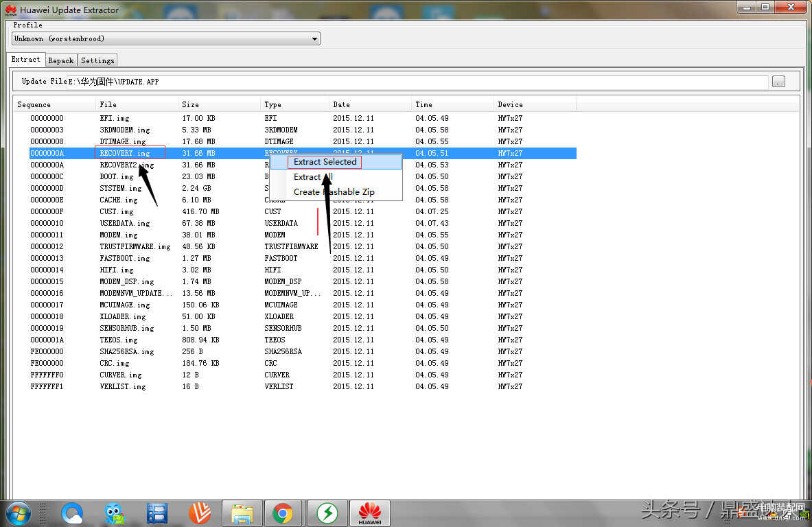Click the Update File path field
This screenshot has height=527, width=812.
tap(412, 82)
